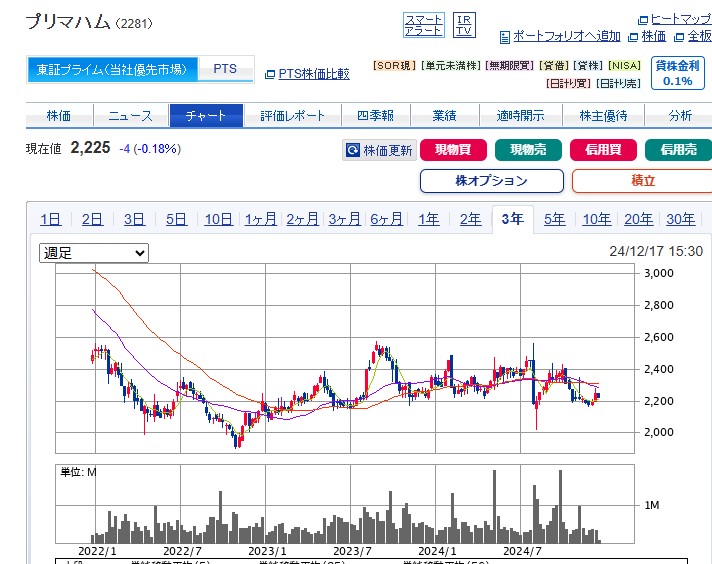The width and height of the screenshot is (712, 564).
Task: Select the 5年 chart period
Action: tap(554, 219)
